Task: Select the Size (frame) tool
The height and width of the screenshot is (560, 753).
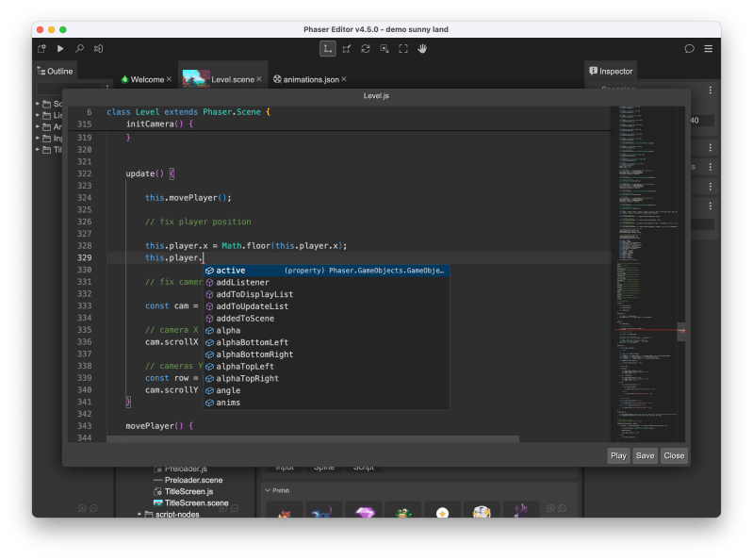Action: pyautogui.click(x=403, y=48)
